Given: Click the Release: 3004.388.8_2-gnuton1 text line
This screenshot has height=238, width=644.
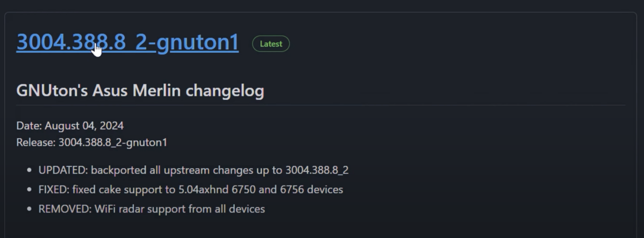Looking at the screenshot, I should coord(92,143).
